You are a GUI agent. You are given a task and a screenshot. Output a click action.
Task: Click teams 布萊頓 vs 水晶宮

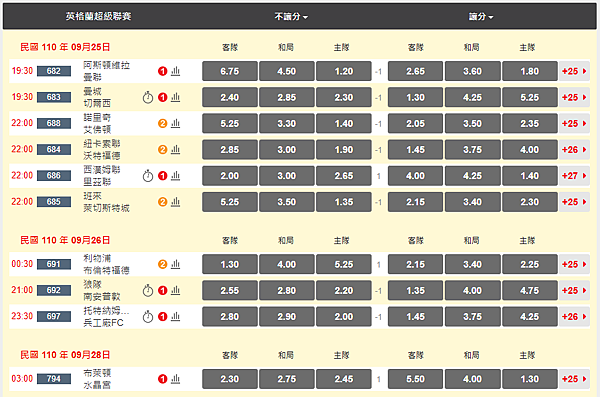click(x=97, y=379)
